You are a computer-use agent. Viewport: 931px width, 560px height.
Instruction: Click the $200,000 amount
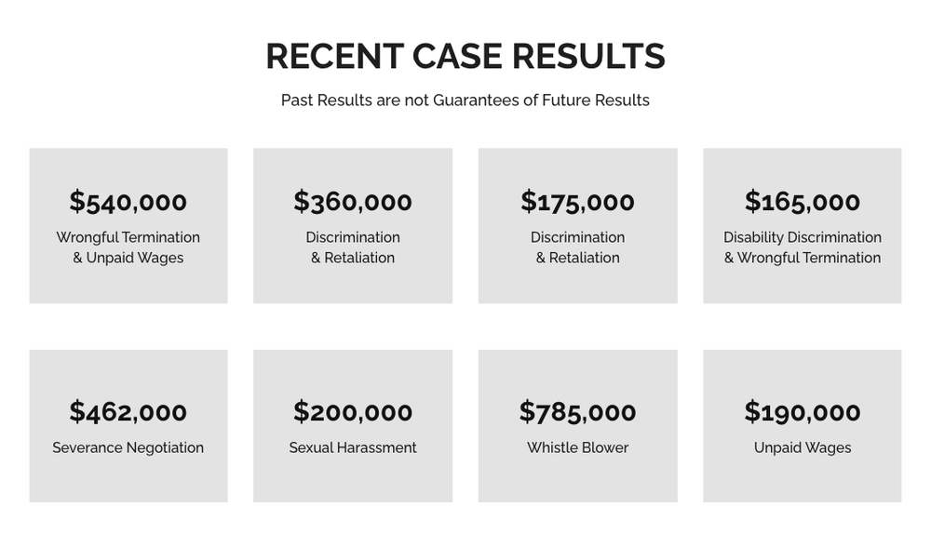coord(353,411)
